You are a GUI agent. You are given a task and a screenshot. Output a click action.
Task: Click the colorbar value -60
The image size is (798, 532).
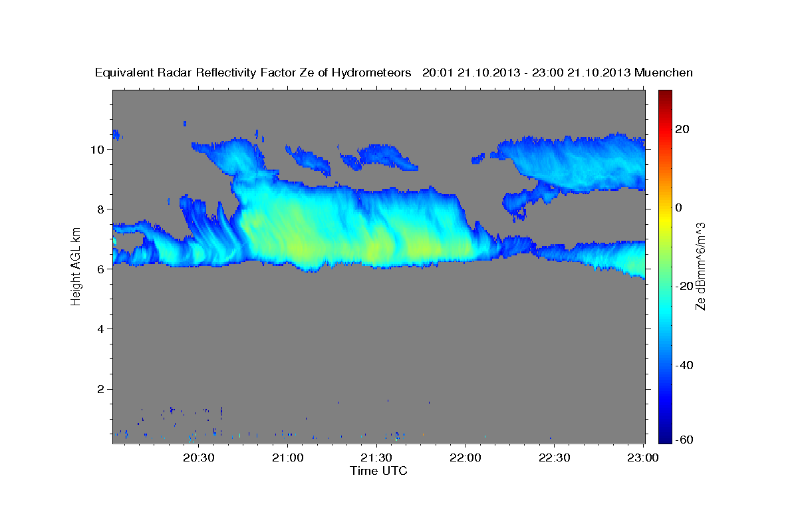pos(684,439)
